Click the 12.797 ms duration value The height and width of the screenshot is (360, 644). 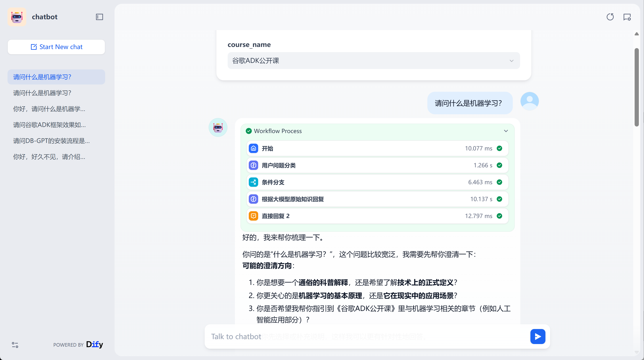coord(479,216)
